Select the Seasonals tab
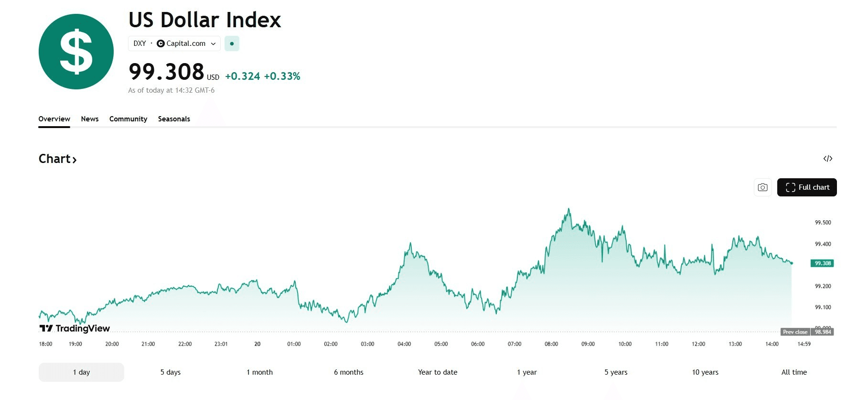Image resolution: width=868 pixels, height=400 pixels. point(174,119)
